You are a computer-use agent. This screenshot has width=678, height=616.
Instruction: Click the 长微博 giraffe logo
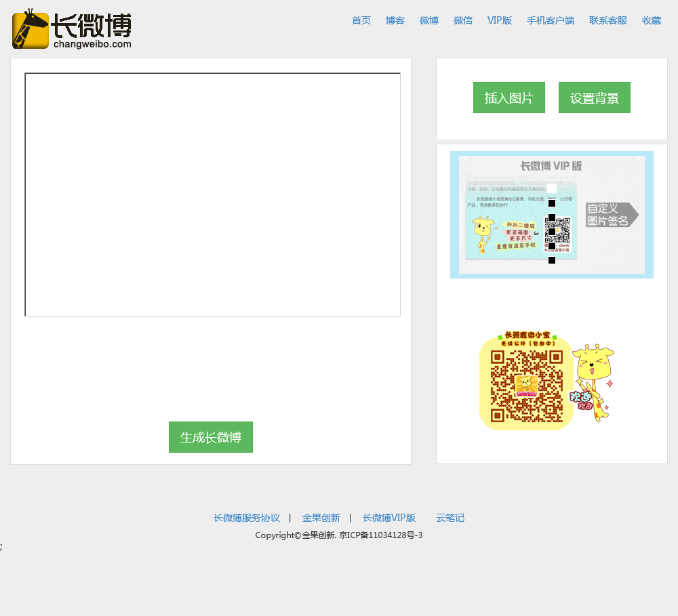[x=72, y=29]
